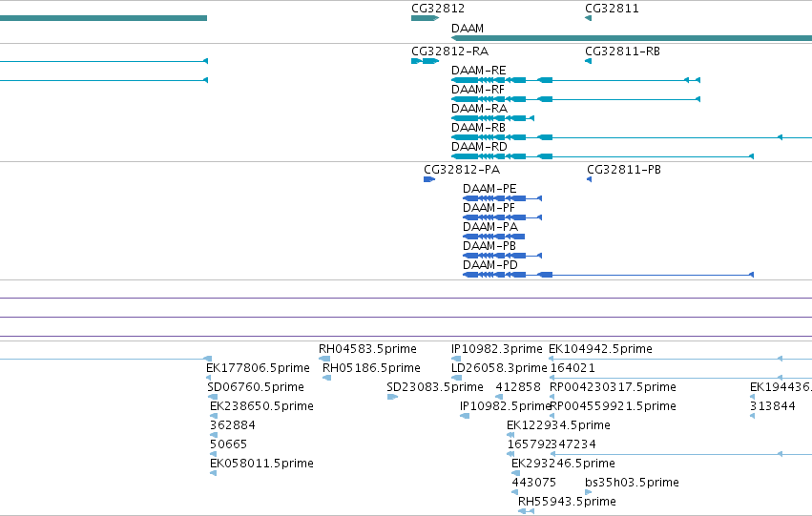Select the DAAM gene label
Viewport: 812px width, 516px height.
point(468,29)
